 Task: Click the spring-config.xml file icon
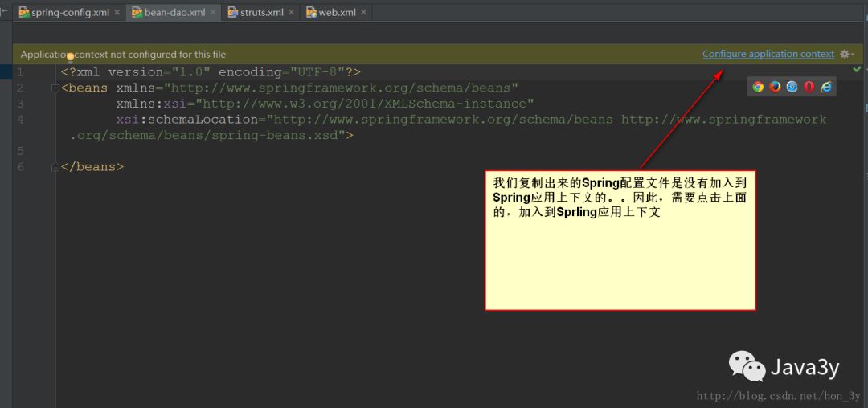24,12
